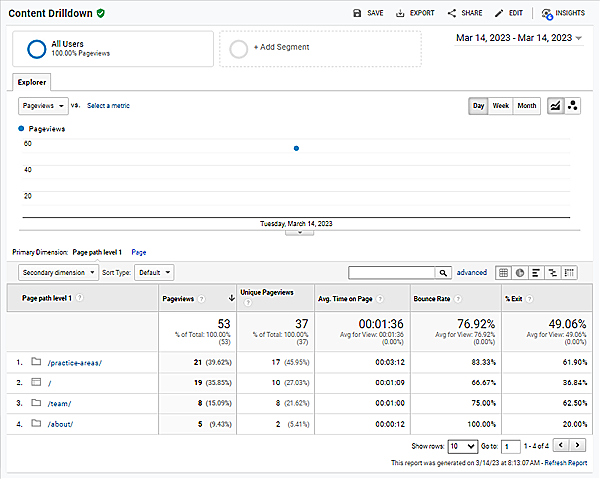Open the /about/ path link
This screenshot has height=479, width=600.
60,424
